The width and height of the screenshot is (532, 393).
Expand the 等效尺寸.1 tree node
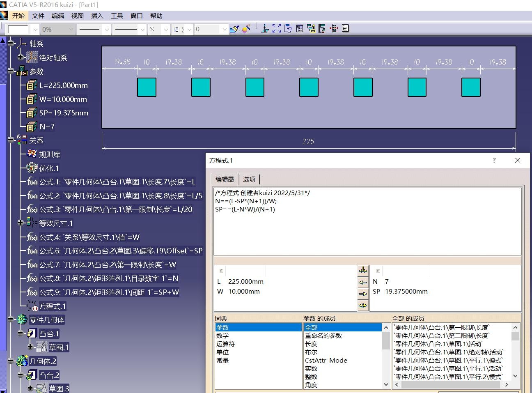click(x=21, y=223)
